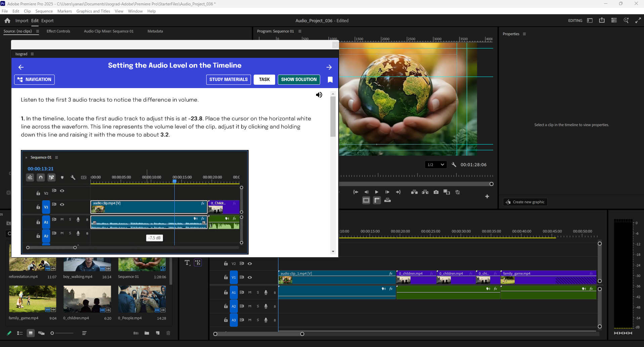Open STUDY MATERIALS in the tutorial
Image resolution: width=644 pixels, height=347 pixels.
(228, 80)
